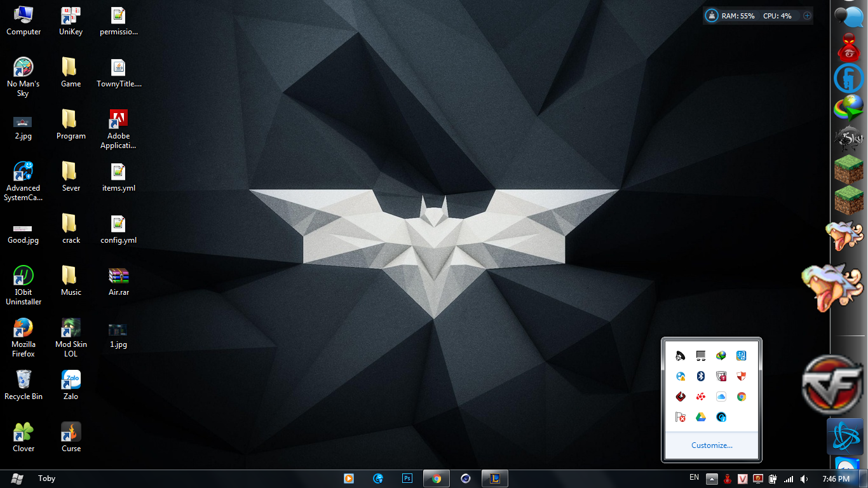Click the Internet Download Manager tray icon
This screenshot has width=868, height=488.
click(x=721, y=356)
